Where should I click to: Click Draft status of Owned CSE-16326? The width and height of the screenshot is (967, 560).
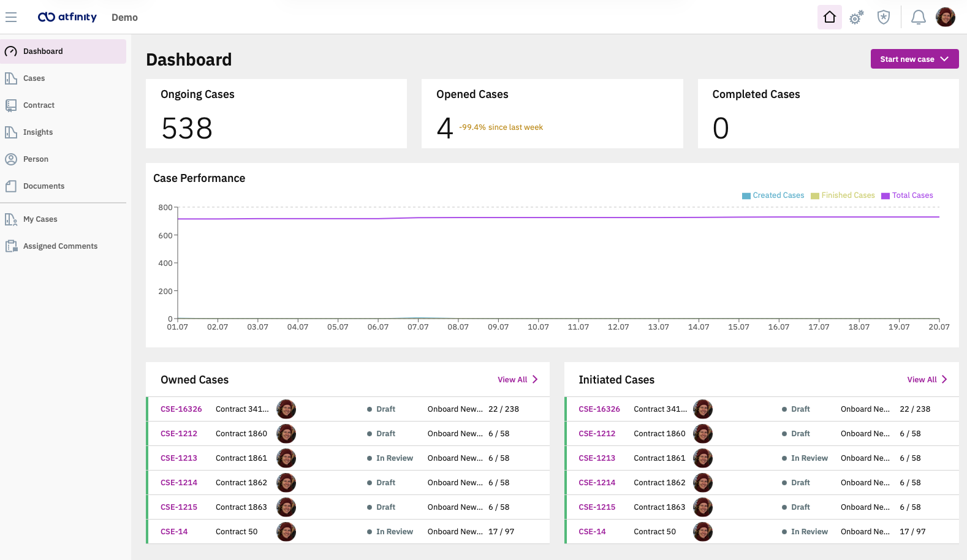(x=381, y=409)
